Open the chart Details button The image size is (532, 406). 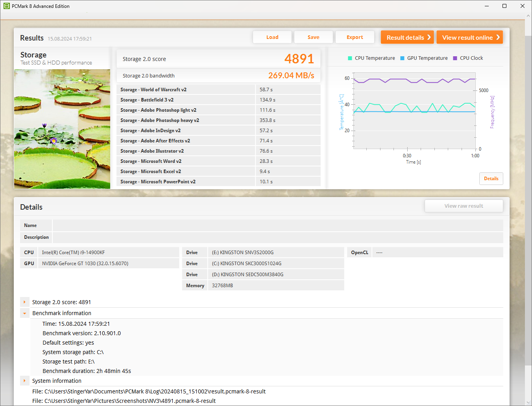click(491, 179)
